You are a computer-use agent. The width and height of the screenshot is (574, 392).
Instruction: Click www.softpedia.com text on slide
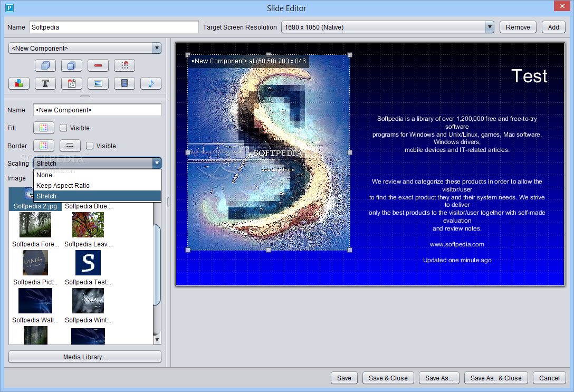(x=457, y=244)
